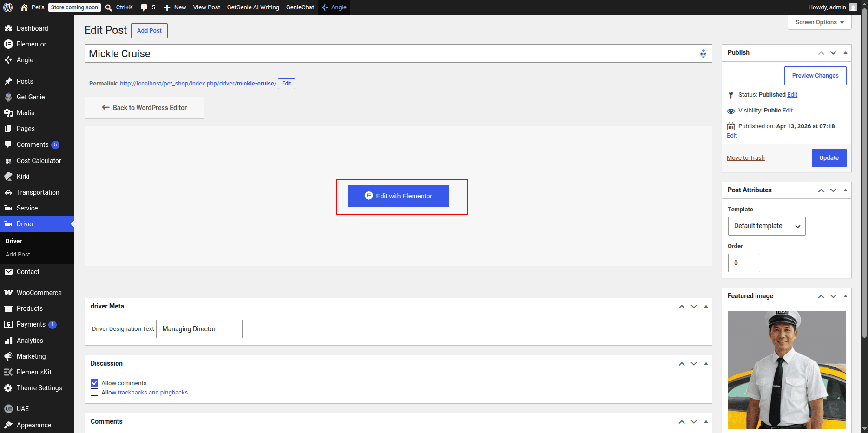Viewport: 868px width, 433px height.
Task: Click the featured image driver thumbnail
Action: [787, 370]
